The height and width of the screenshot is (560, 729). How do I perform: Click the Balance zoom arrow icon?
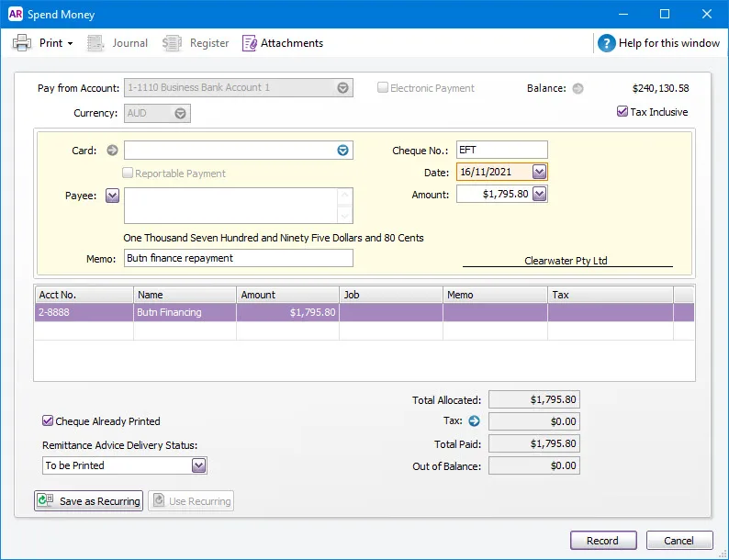(x=578, y=88)
